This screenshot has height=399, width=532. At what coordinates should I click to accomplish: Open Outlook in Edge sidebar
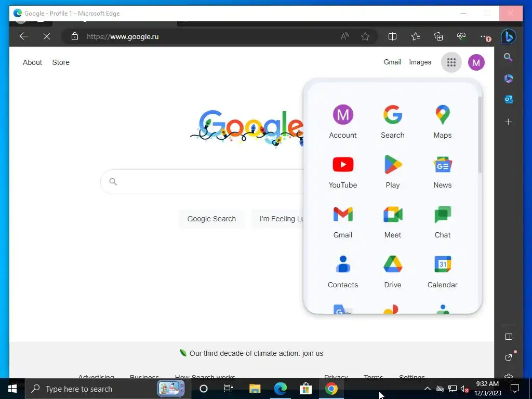click(508, 99)
